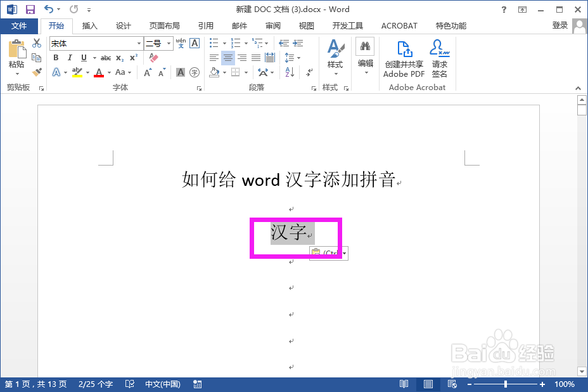Screen dimensions: 588x392
Task: Select the Format Painter brush
Action: click(36, 72)
